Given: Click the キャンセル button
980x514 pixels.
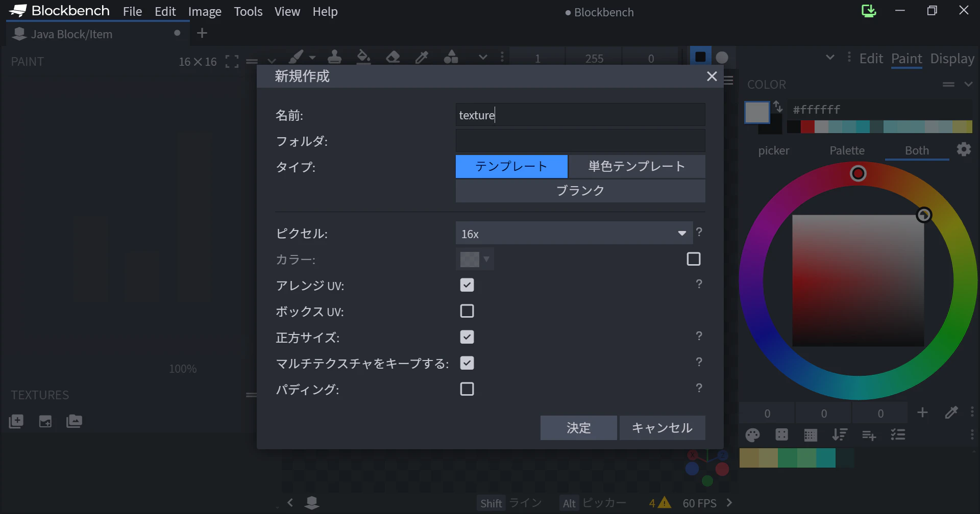Looking at the screenshot, I should coord(663,428).
